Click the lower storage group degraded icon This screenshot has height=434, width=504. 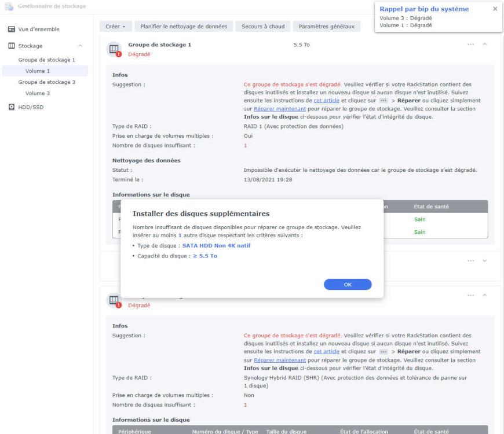114,301
